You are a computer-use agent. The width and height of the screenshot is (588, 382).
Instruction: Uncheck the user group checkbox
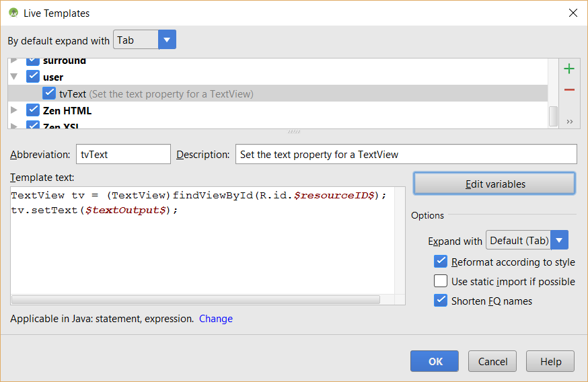pyautogui.click(x=33, y=77)
